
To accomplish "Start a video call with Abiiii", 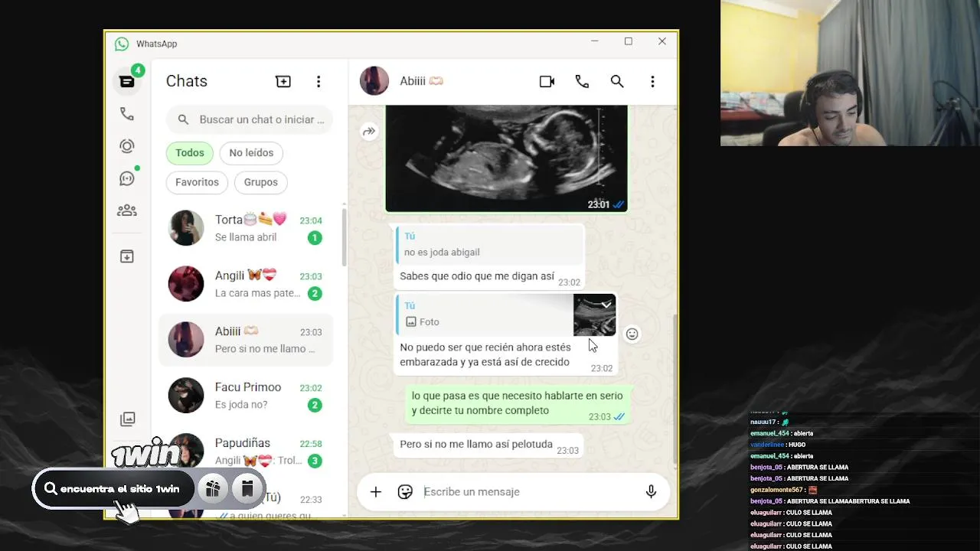I will 547,81.
